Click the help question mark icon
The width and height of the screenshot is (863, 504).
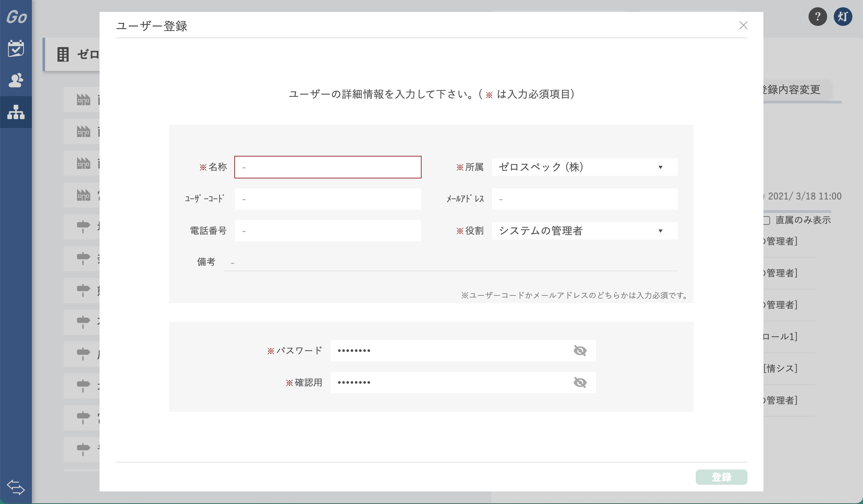[x=818, y=16]
